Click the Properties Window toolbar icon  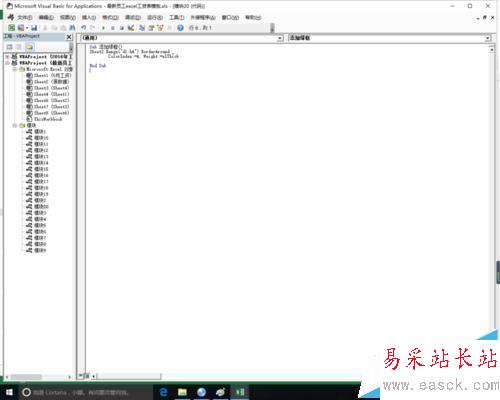[151, 28]
